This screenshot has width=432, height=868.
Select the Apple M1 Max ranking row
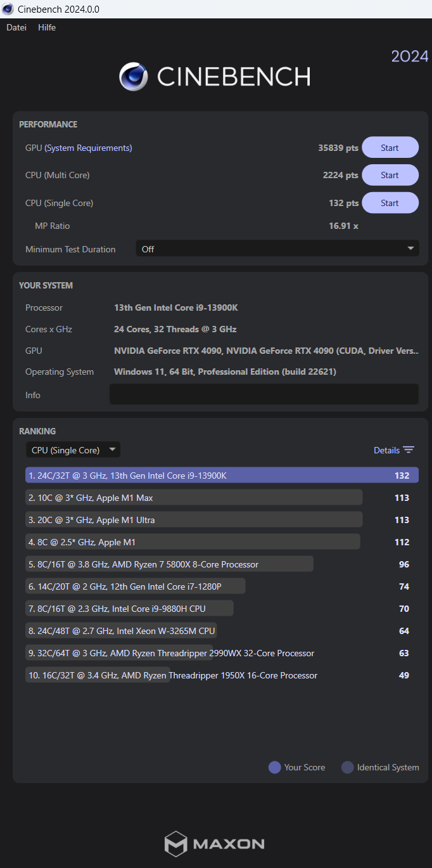[x=222, y=498]
